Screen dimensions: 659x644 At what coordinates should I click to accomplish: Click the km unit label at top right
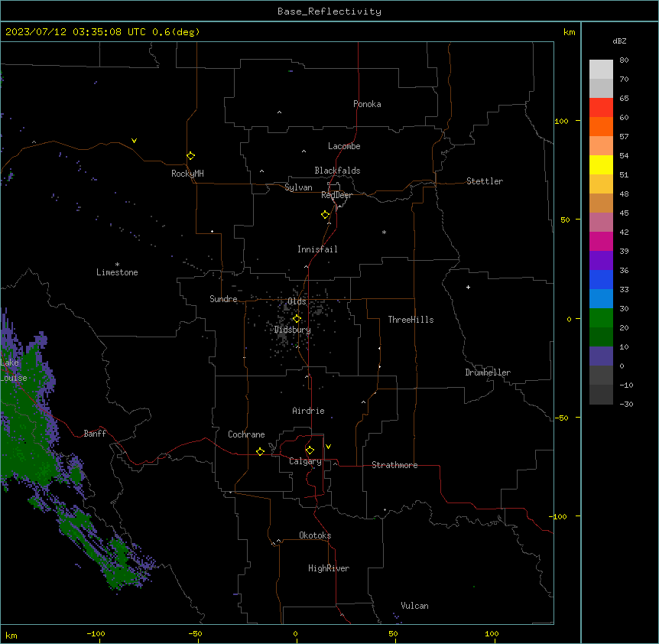click(x=569, y=32)
